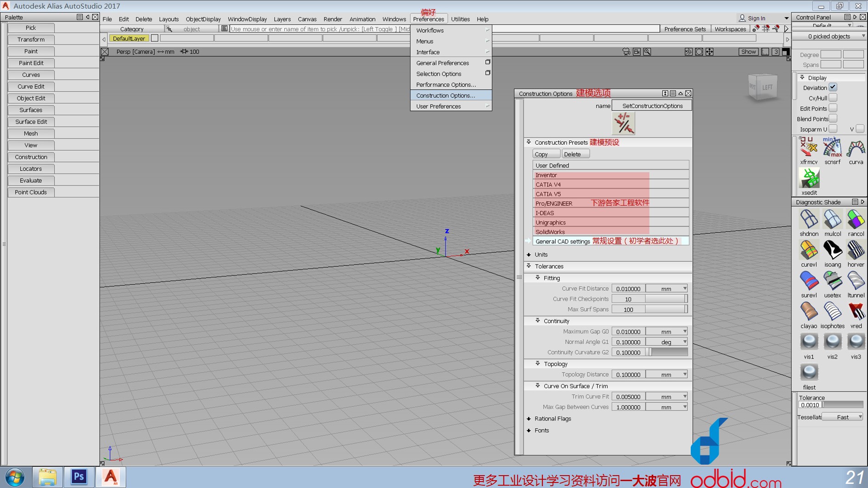This screenshot has height=488, width=868.
Task: Click the Delete preset button
Action: [x=575, y=154]
